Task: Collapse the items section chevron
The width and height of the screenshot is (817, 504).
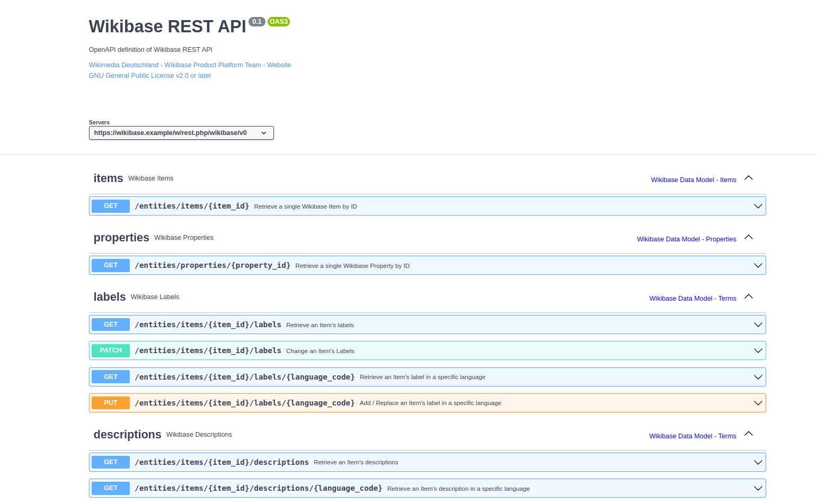Action: [748, 178]
